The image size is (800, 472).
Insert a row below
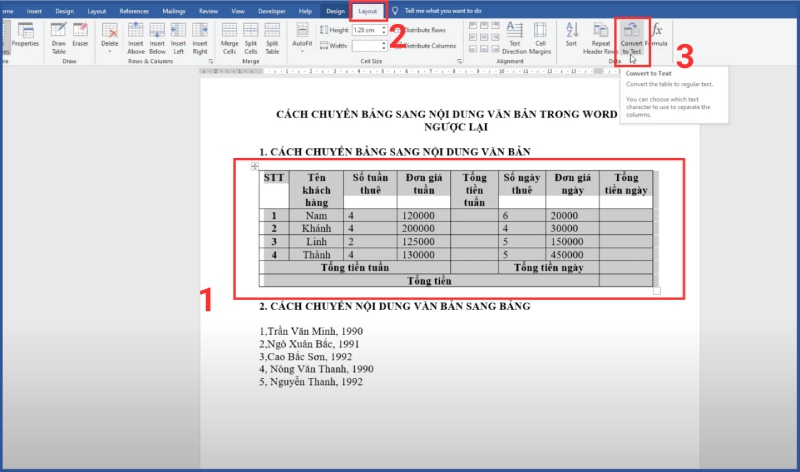coord(157,38)
